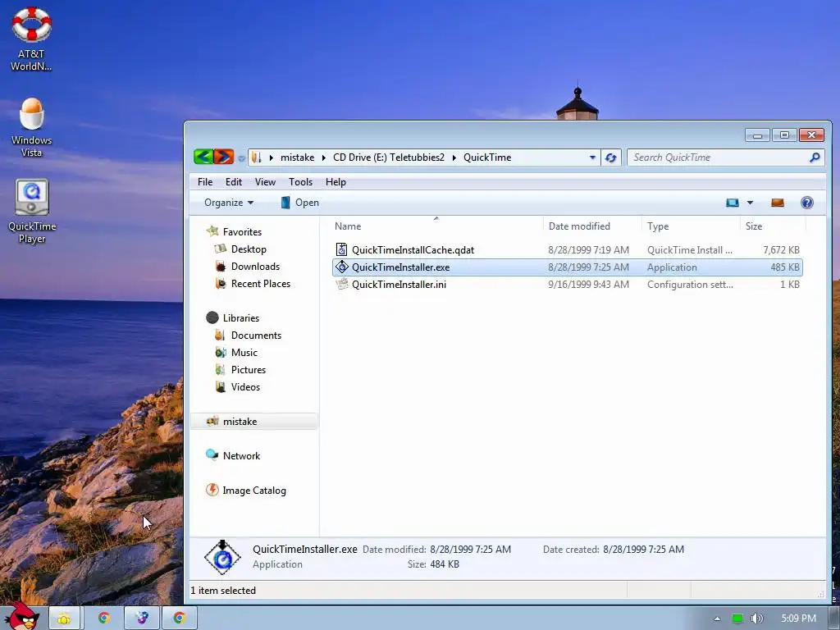Click the QuickTimeInstaller.ini file name
This screenshot has width=840, height=630.
coord(399,285)
